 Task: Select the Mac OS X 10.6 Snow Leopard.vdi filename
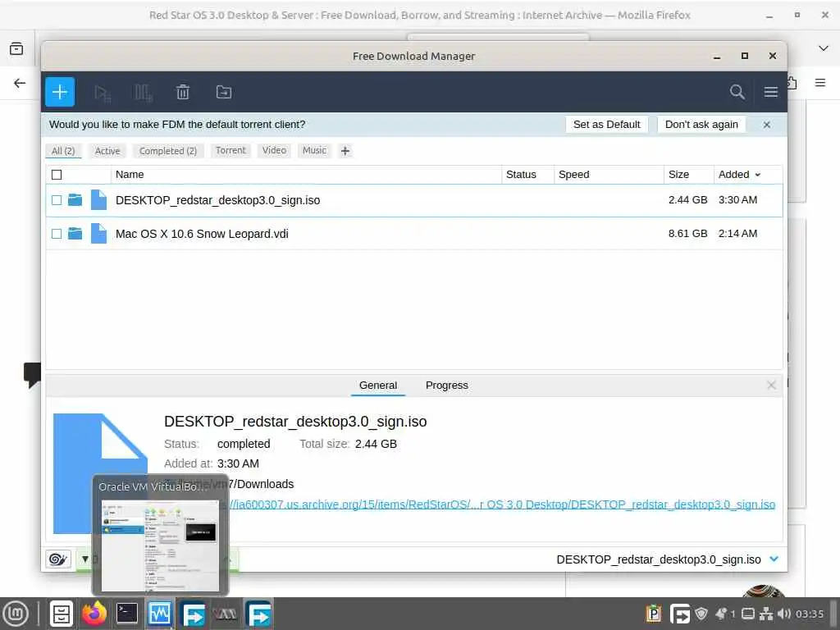click(x=202, y=234)
